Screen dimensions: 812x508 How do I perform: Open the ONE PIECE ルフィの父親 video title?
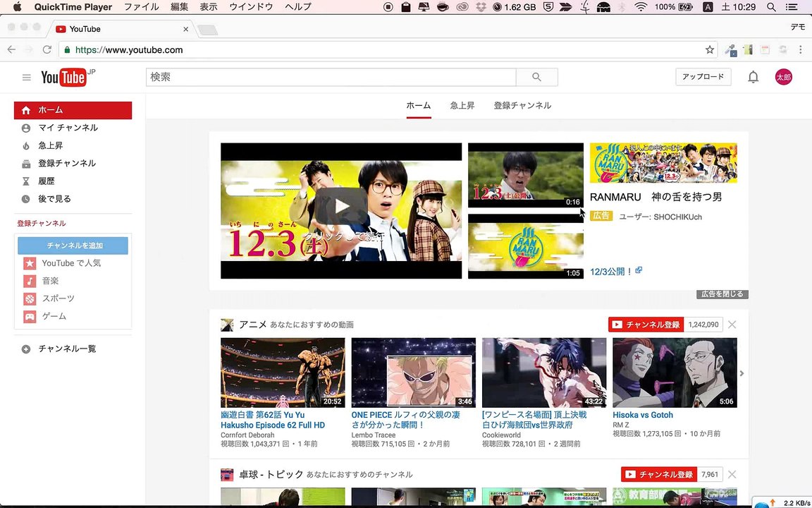click(x=405, y=420)
